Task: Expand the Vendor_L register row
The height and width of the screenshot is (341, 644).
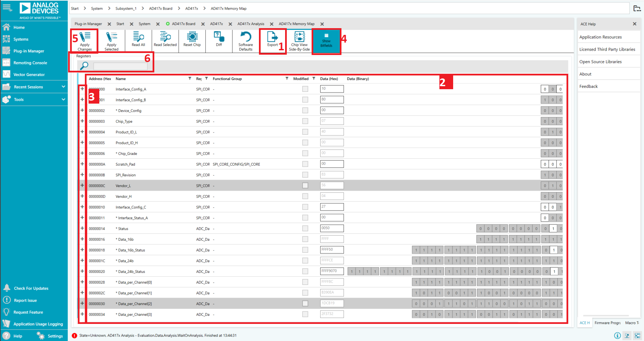Action: pos(82,185)
